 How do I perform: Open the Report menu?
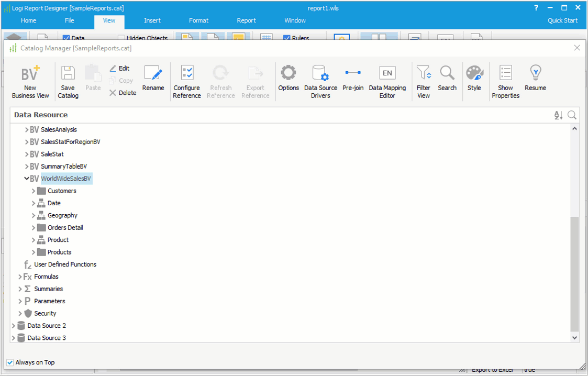click(x=246, y=20)
